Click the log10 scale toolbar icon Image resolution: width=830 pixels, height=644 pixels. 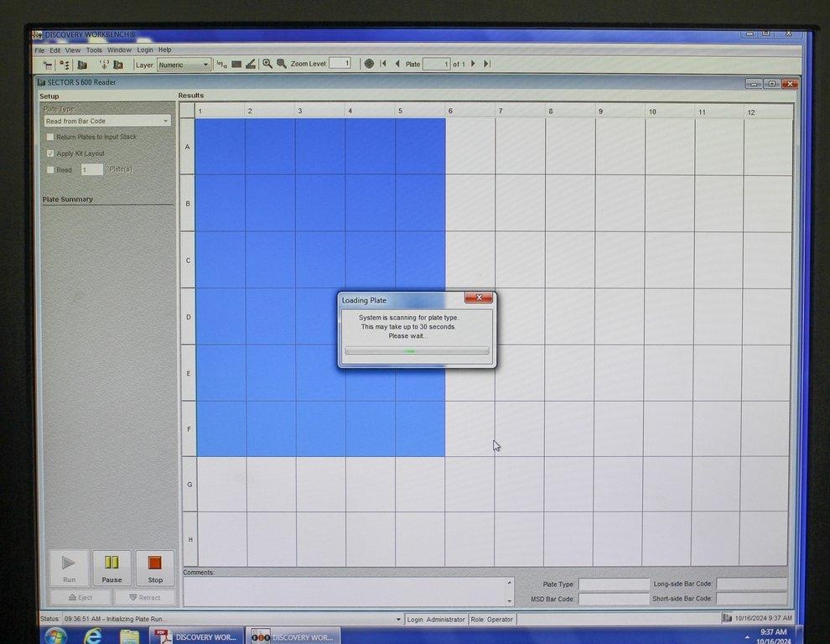point(221,64)
